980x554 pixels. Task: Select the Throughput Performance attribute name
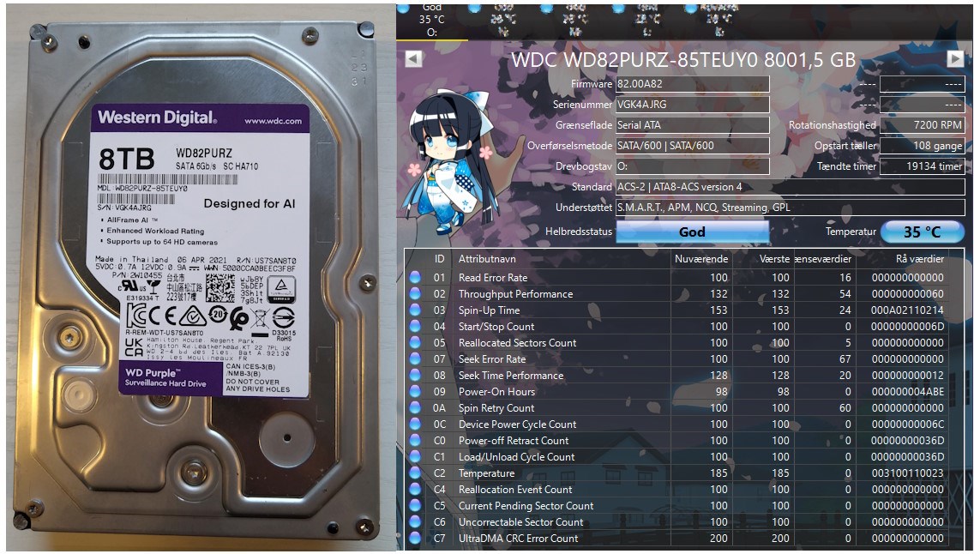(x=515, y=294)
